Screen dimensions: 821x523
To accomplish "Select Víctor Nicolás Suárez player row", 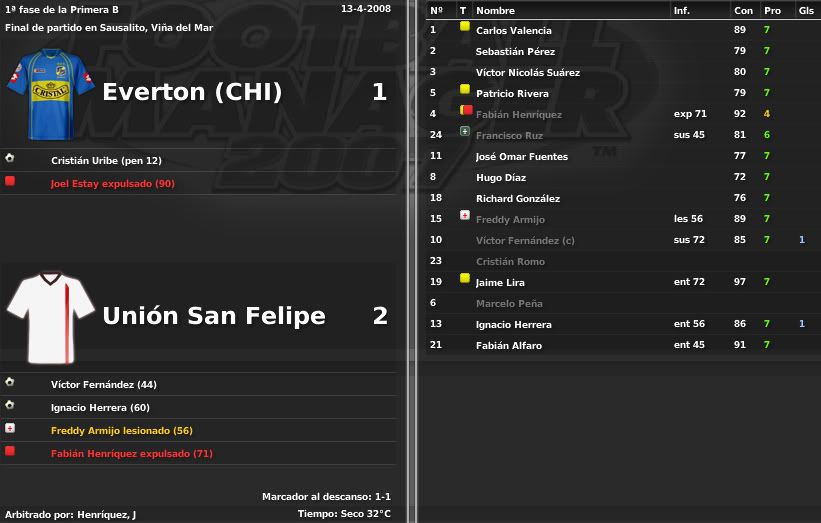I will tap(623, 72).
